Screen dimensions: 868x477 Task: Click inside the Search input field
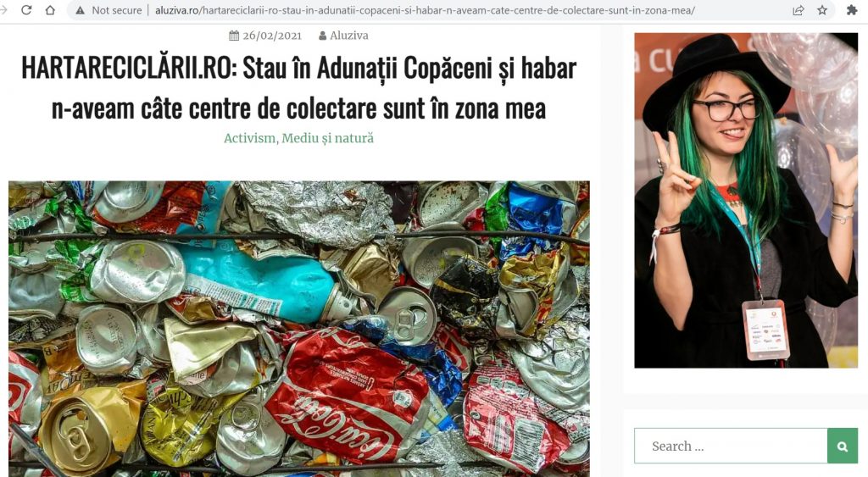coord(731,446)
